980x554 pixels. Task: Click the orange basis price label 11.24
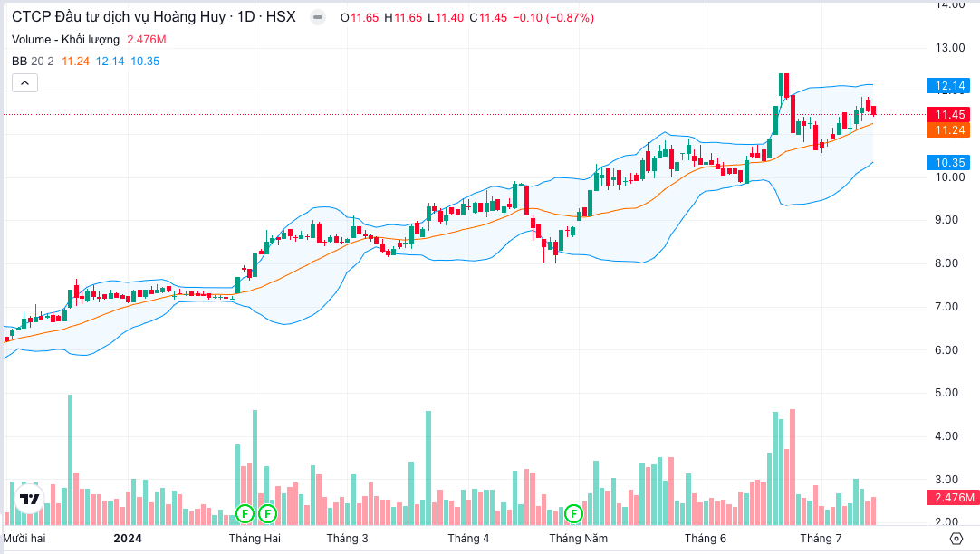[x=949, y=130]
